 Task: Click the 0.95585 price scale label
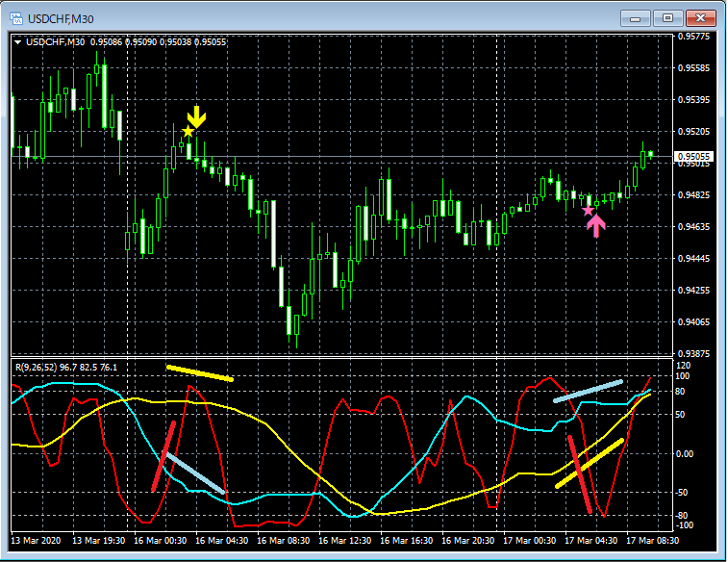[x=694, y=68]
